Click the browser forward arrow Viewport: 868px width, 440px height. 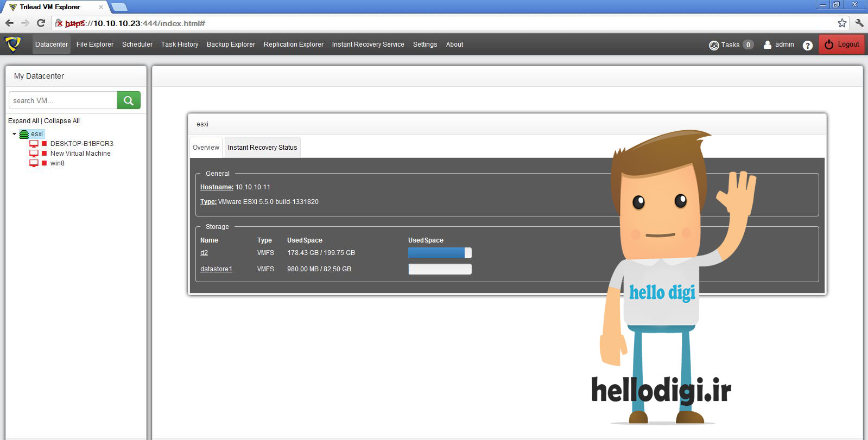pos(25,23)
